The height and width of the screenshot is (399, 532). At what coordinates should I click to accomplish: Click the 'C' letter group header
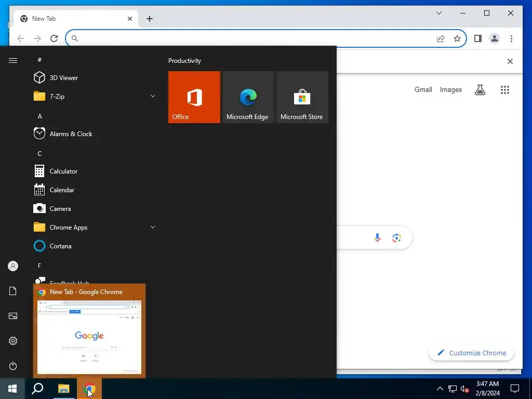pos(39,153)
